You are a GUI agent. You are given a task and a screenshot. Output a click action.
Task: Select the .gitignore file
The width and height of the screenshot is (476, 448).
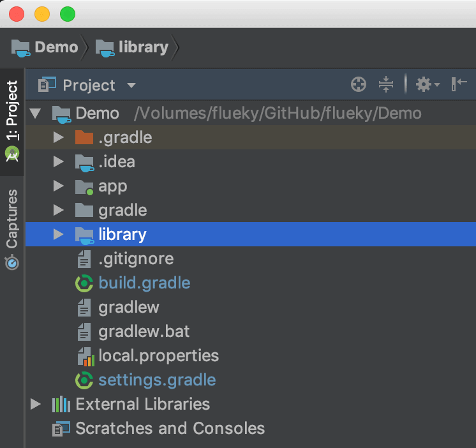click(136, 259)
